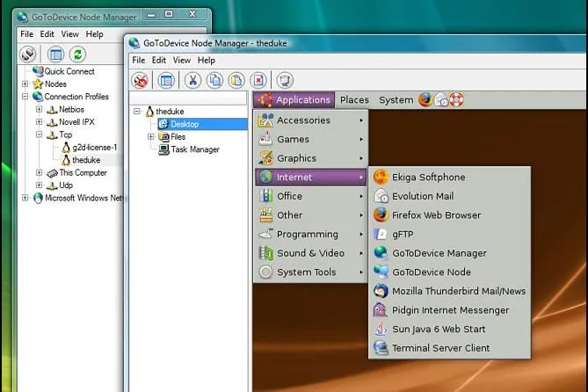This screenshot has width=588, height=392.
Task: Select Quick Connect in the tree
Action: click(x=64, y=71)
